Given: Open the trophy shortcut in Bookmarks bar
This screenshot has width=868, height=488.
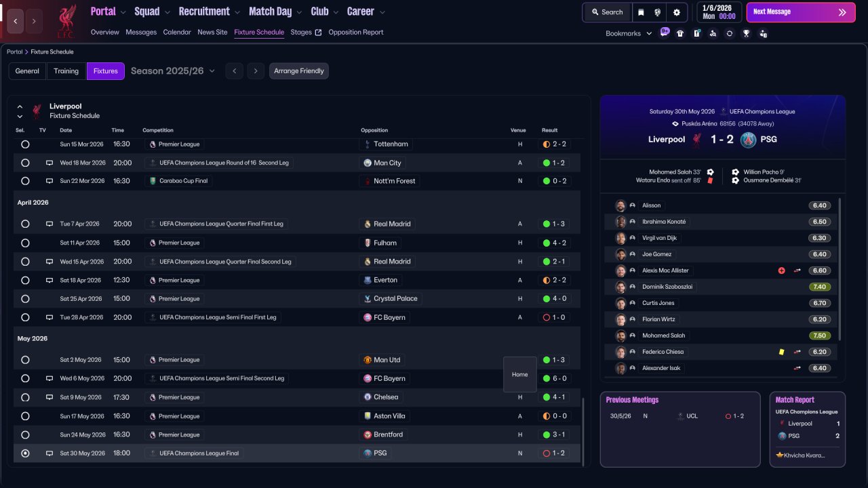Looking at the screenshot, I should coord(746,33).
